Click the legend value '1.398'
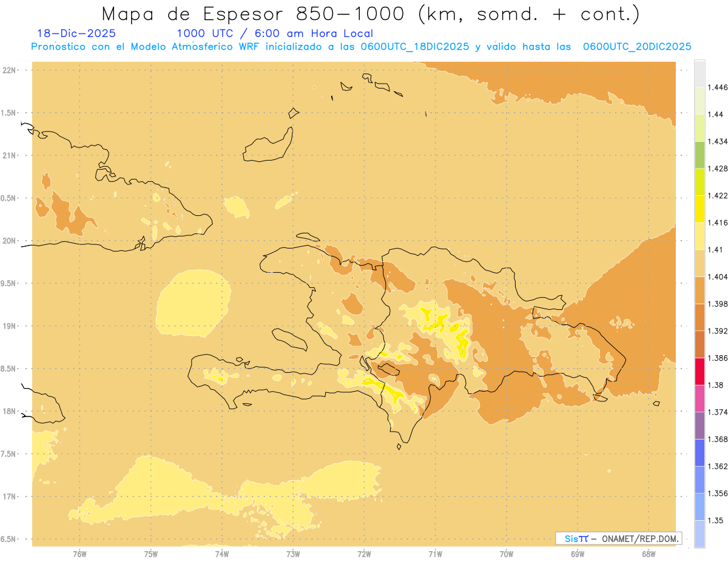728x562 pixels. pos(717,304)
